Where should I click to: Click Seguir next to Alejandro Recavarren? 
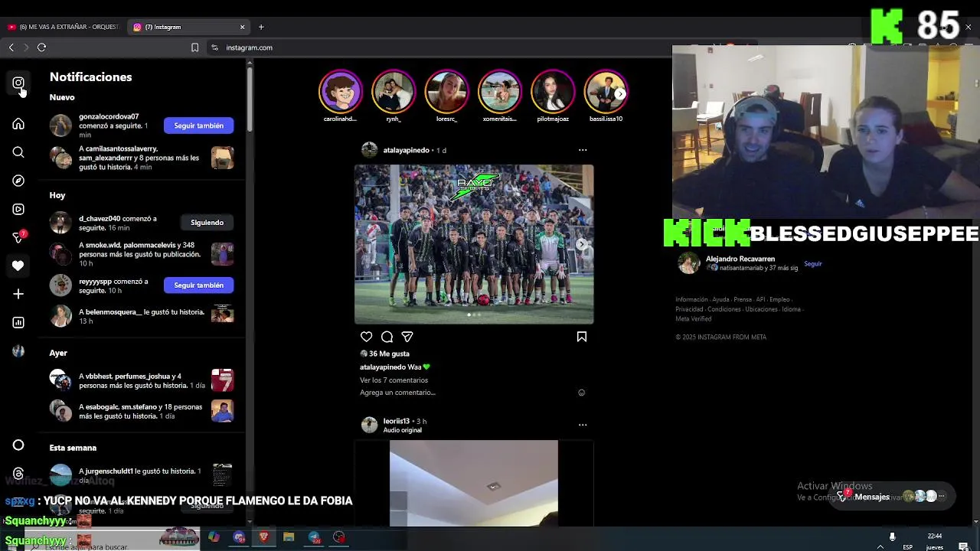point(812,264)
